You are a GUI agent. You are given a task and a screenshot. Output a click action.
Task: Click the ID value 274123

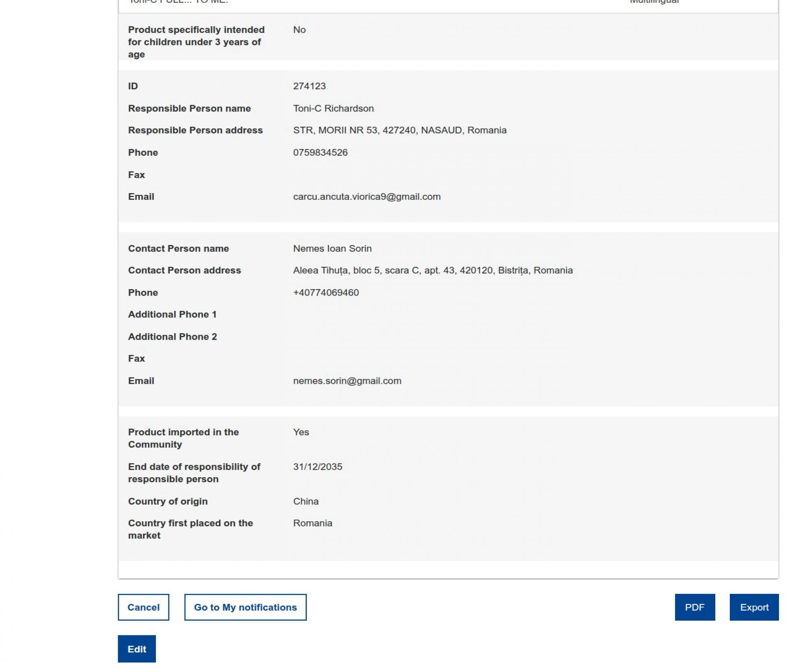point(309,86)
